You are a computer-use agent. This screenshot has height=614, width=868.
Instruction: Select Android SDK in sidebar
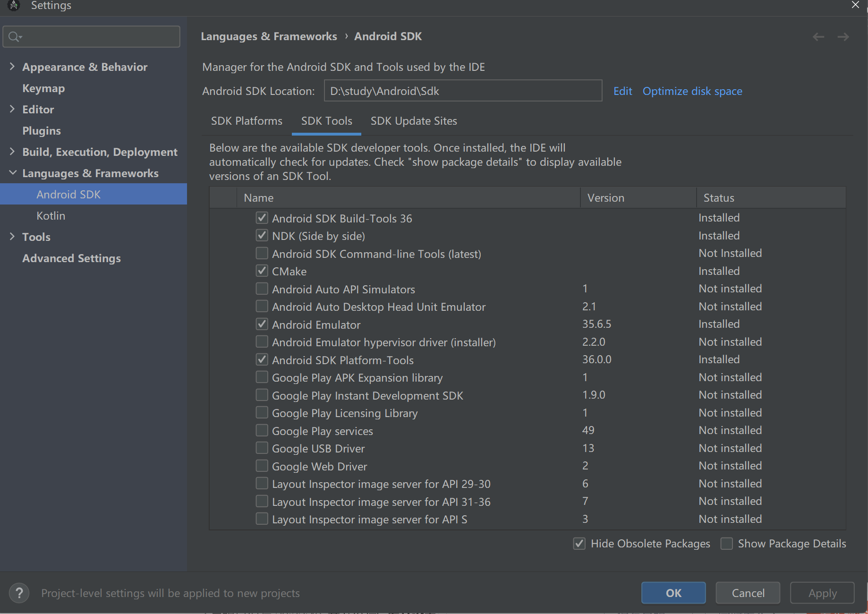(94, 194)
